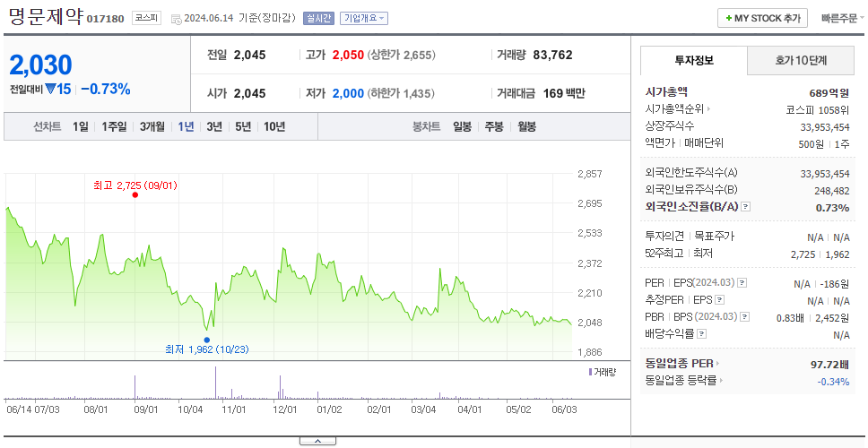This screenshot has width=868, height=448.
Task: Click the 액면가 value 500원
Action: [x=812, y=143]
